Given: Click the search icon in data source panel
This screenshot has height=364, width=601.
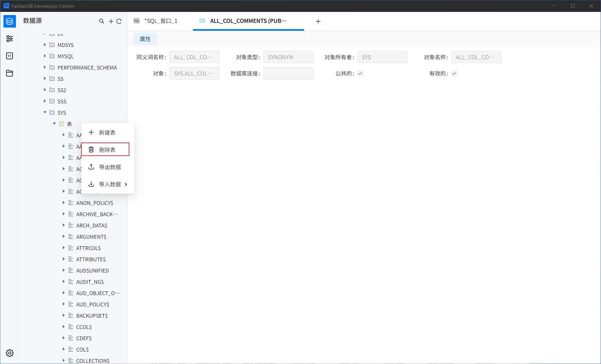Looking at the screenshot, I should click(101, 21).
